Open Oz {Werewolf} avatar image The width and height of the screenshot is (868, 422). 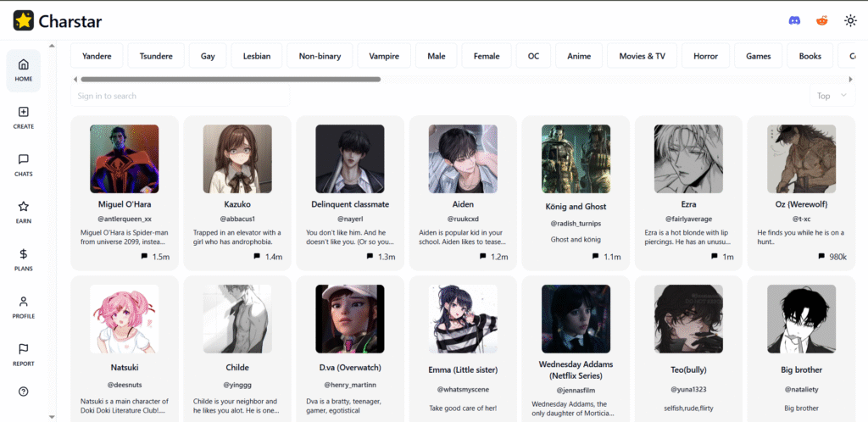coord(801,158)
